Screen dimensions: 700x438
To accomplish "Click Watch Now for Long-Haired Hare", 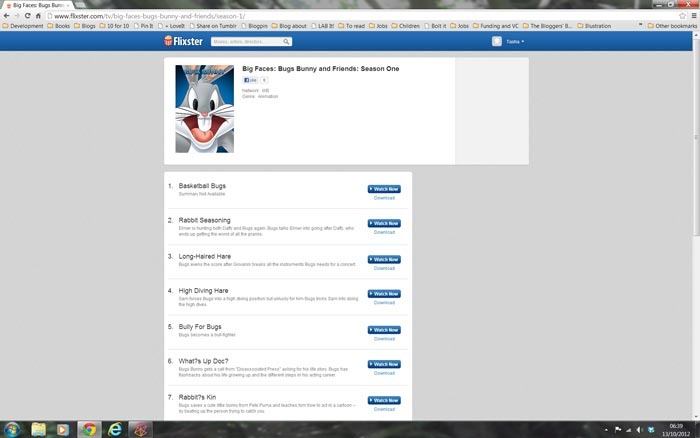I will 384,259.
